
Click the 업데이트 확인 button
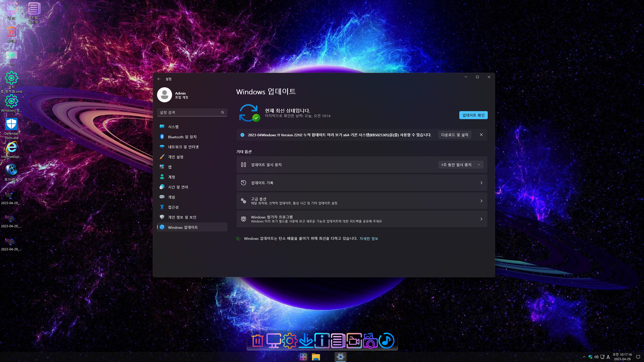point(473,115)
